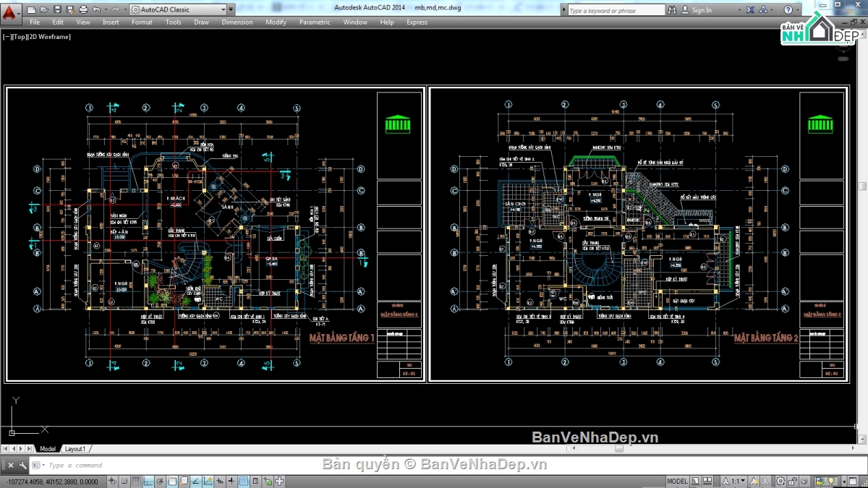868x488 pixels.
Task: Click the Help question mark icon
Action: pos(788,10)
